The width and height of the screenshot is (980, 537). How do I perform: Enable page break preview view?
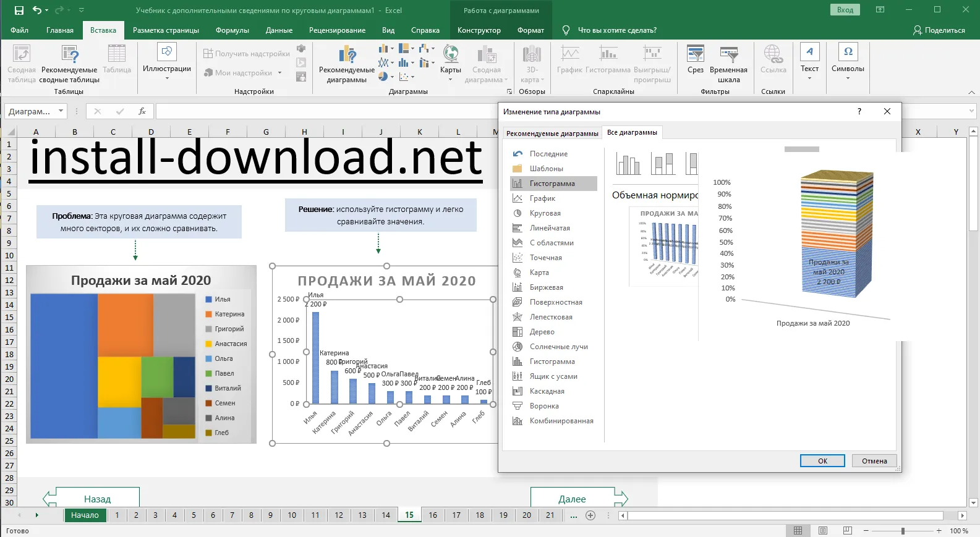coord(847,531)
